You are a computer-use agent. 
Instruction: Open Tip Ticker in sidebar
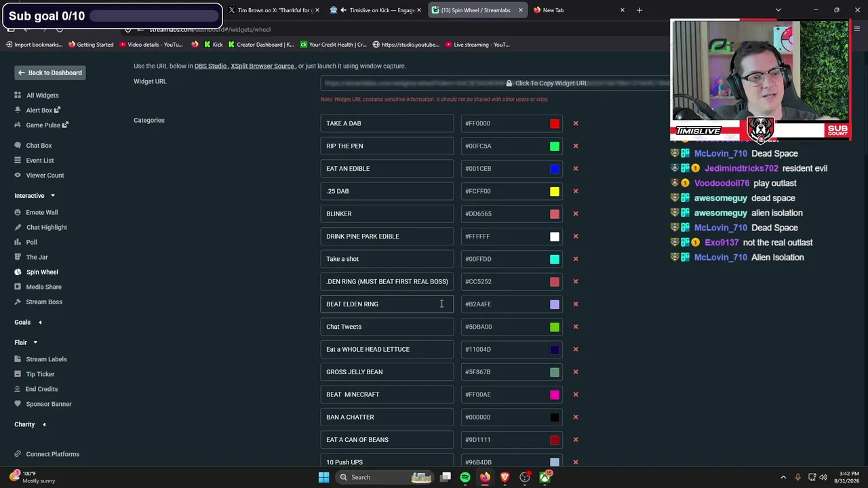[x=40, y=374]
